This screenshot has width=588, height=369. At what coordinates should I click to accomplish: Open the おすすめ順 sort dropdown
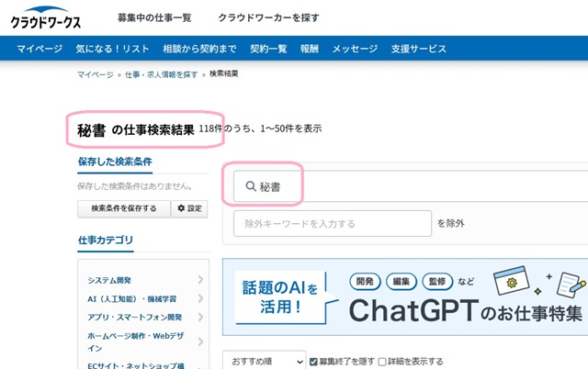click(265, 361)
